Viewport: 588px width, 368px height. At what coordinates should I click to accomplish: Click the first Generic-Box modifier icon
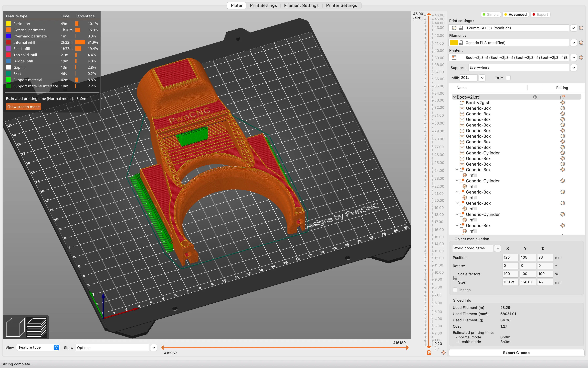[x=462, y=108]
